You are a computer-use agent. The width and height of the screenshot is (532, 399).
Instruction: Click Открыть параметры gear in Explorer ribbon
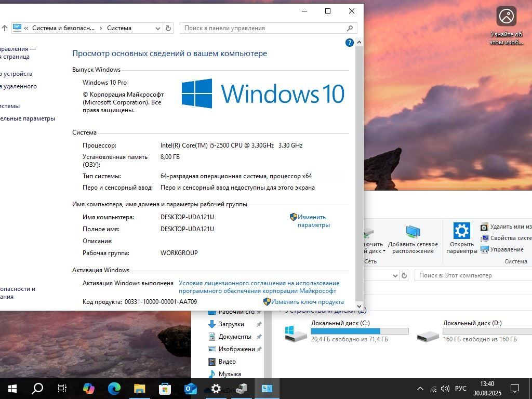(461, 238)
